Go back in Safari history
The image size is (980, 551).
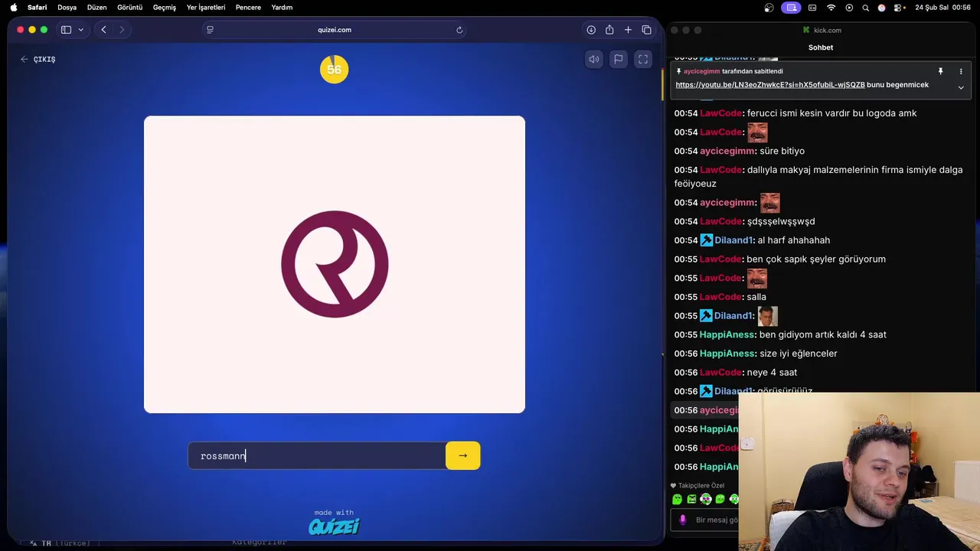point(103,30)
